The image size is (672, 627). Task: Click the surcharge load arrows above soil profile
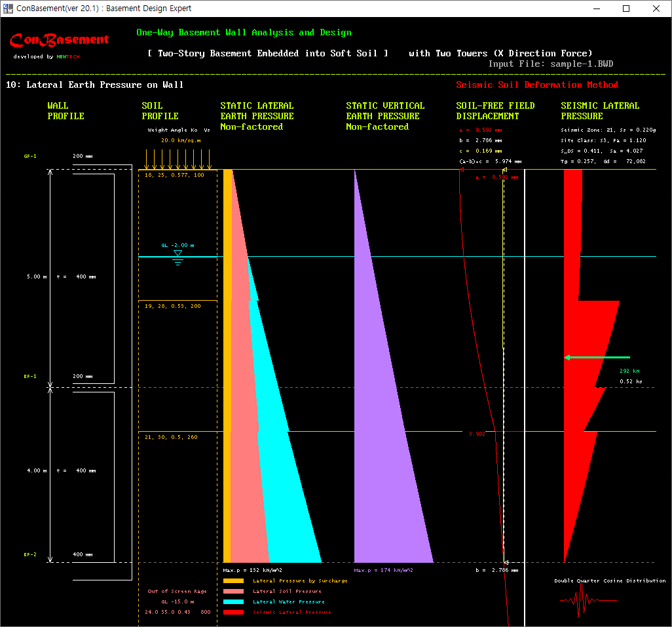coord(177,158)
